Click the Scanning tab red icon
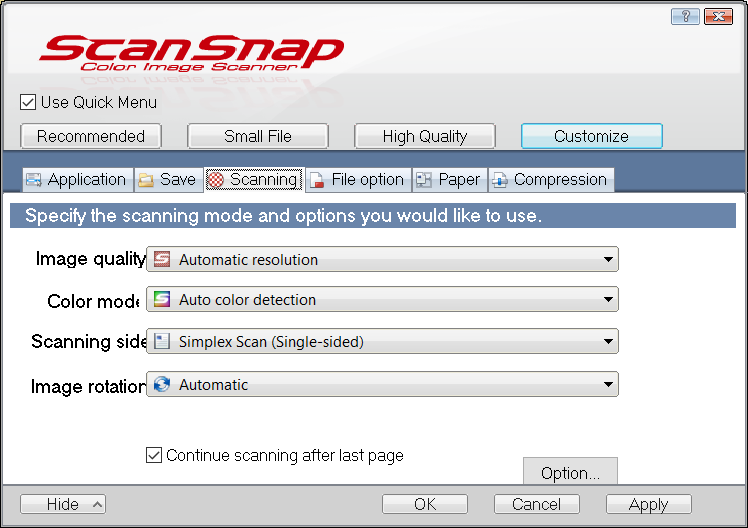The width and height of the screenshot is (748, 528). pos(216,180)
